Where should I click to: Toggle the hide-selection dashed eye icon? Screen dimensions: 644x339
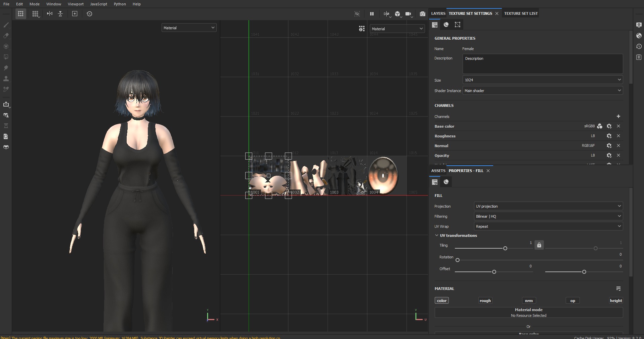pos(357,14)
